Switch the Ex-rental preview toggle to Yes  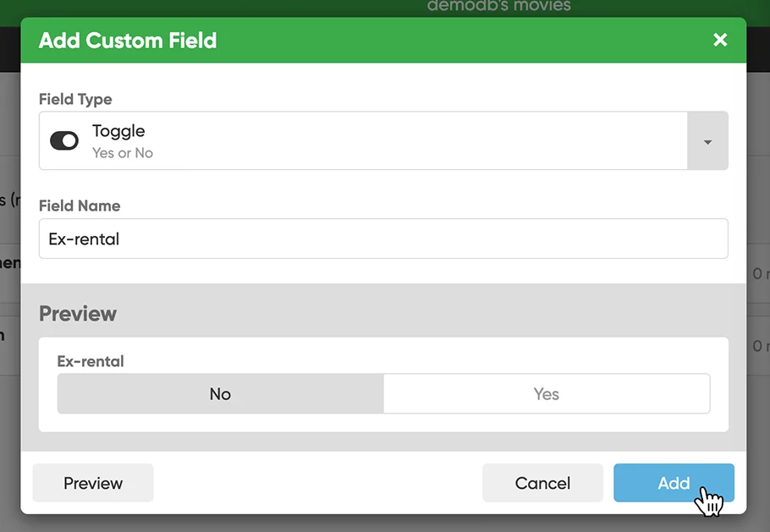546,394
